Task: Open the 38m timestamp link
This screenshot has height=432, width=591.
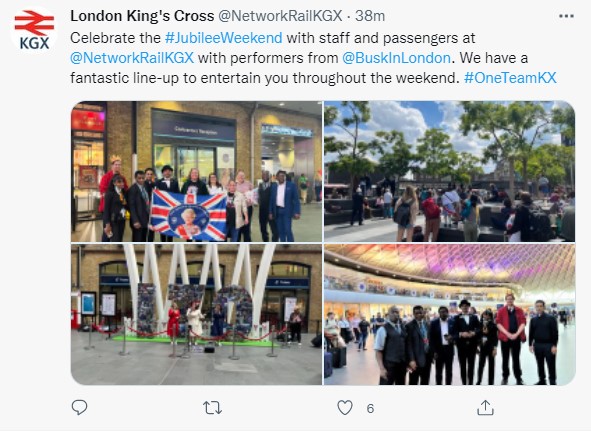Action: [x=370, y=16]
